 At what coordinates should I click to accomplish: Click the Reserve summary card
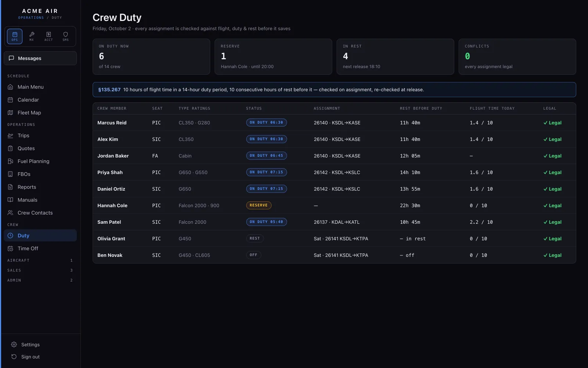pos(273,57)
